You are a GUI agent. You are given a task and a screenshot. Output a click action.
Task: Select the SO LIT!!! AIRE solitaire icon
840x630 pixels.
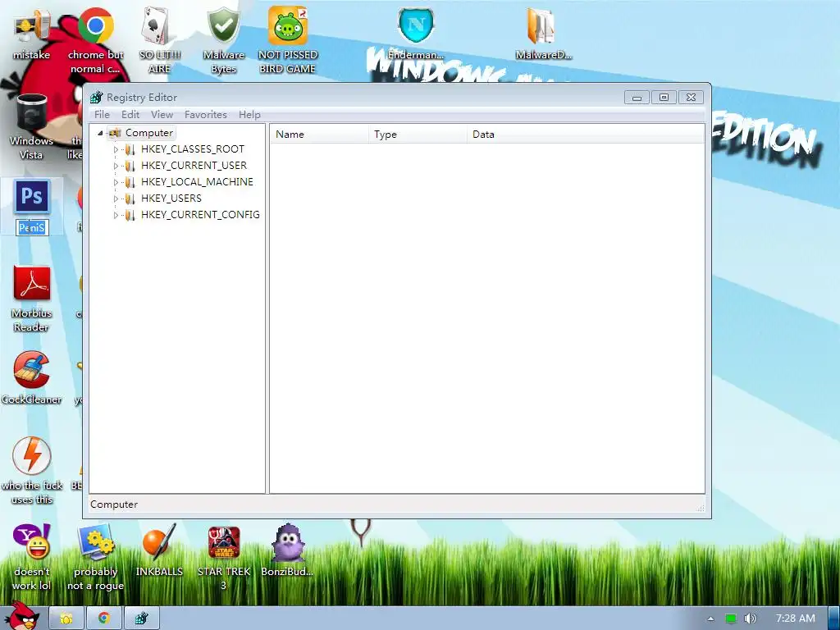tap(160, 41)
